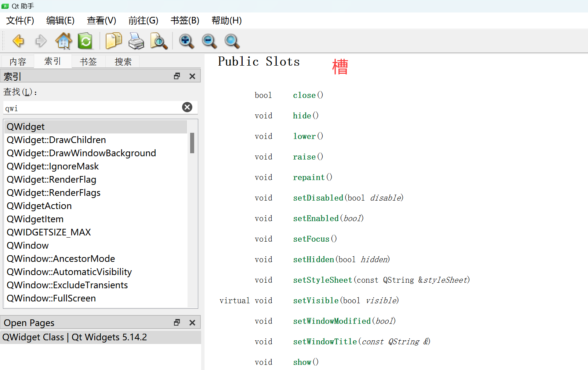The width and height of the screenshot is (588, 370).
Task: Open Find in text magnifier-page icon
Action: (159, 41)
